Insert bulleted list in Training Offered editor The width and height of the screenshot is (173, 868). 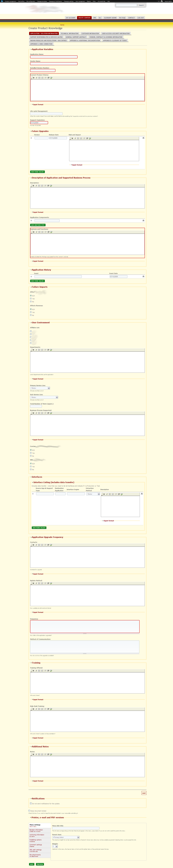pyautogui.click(x=39, y=671)
